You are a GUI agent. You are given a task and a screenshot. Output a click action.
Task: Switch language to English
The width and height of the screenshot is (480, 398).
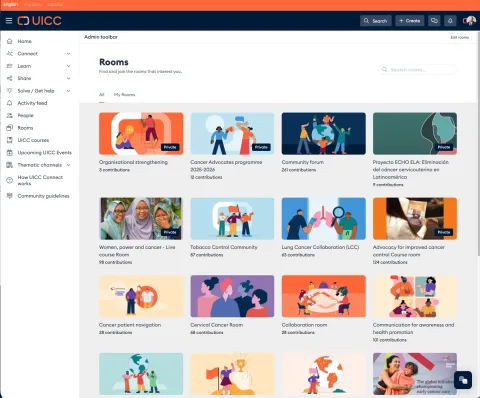coord(10,4)
